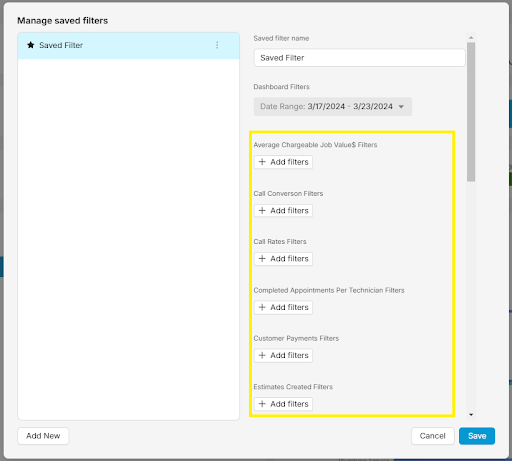Click the scrollbar down arrow
The width and height of the screenshot is (512, 461).
[x=471, y=415]
